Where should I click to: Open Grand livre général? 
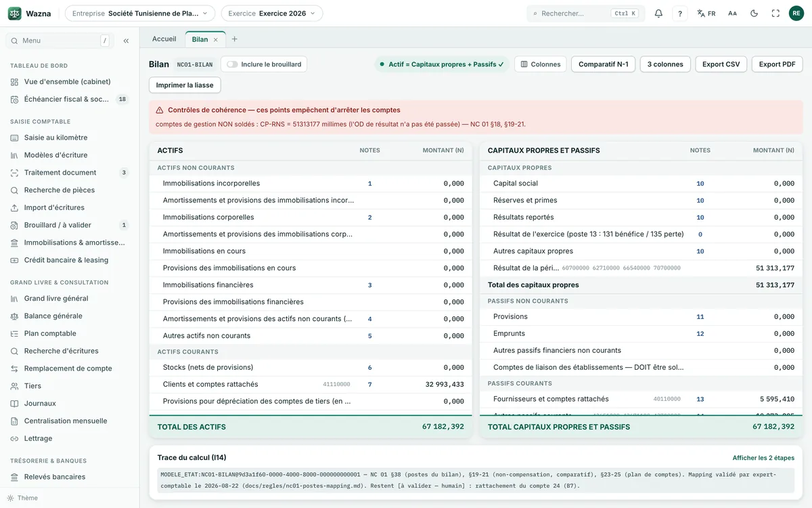pos(70,299)
